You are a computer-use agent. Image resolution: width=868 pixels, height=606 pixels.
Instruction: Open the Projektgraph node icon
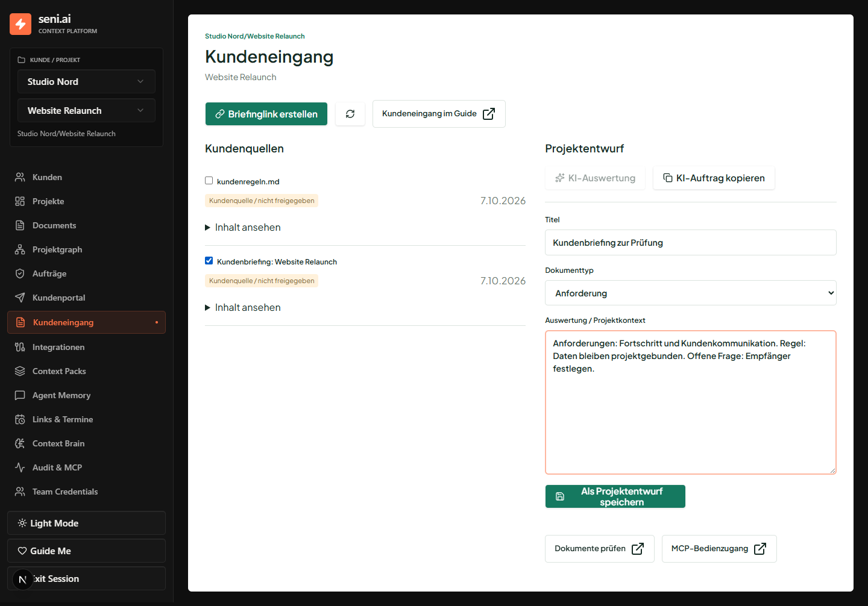20,249
